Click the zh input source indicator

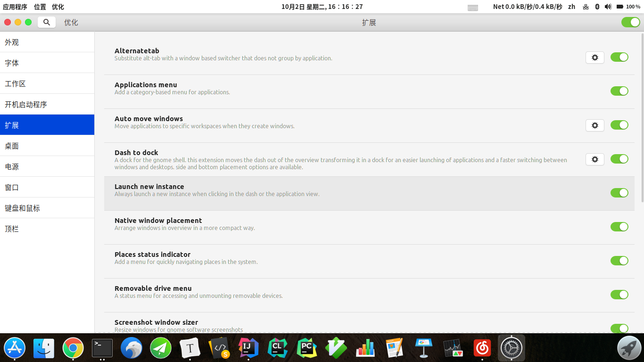[x=571, y=7]
